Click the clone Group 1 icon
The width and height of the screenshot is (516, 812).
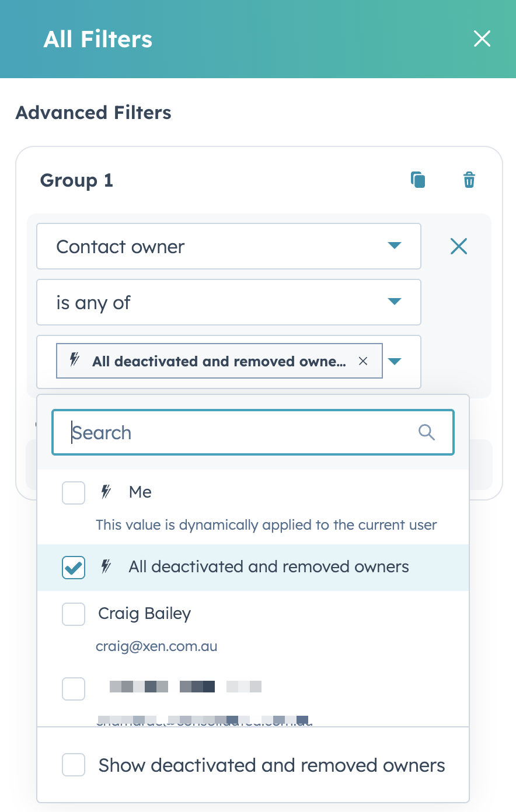418,180
